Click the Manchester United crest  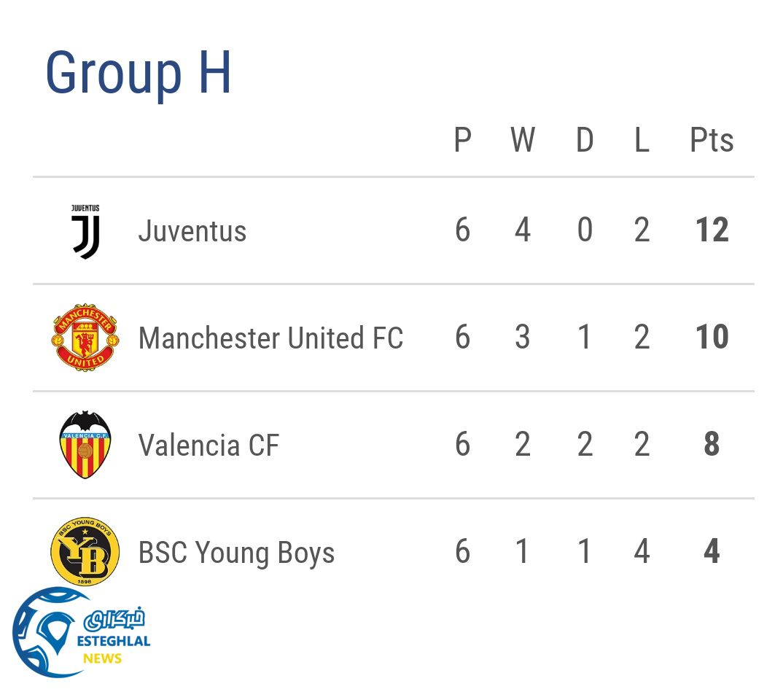pyautogui.click(x=85, y=338)
